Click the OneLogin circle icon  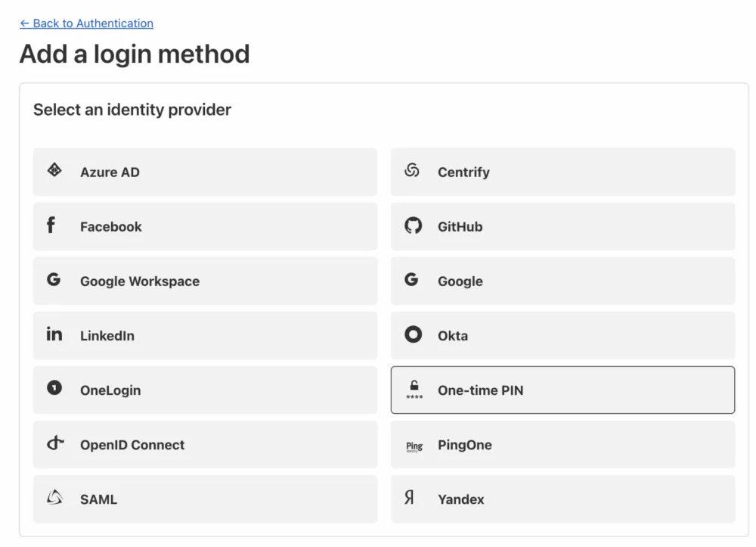(54, 387)
